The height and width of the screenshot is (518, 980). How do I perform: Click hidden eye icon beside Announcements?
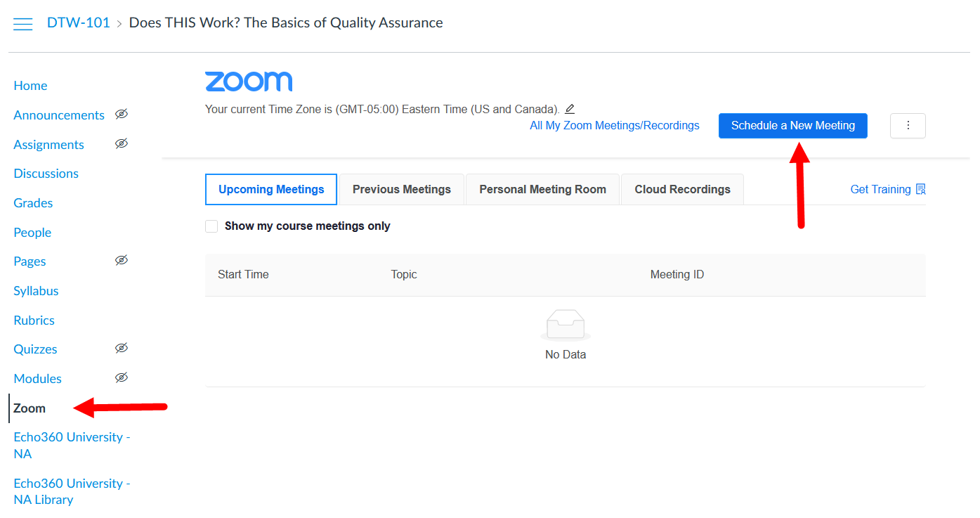(x=122, y=114)
